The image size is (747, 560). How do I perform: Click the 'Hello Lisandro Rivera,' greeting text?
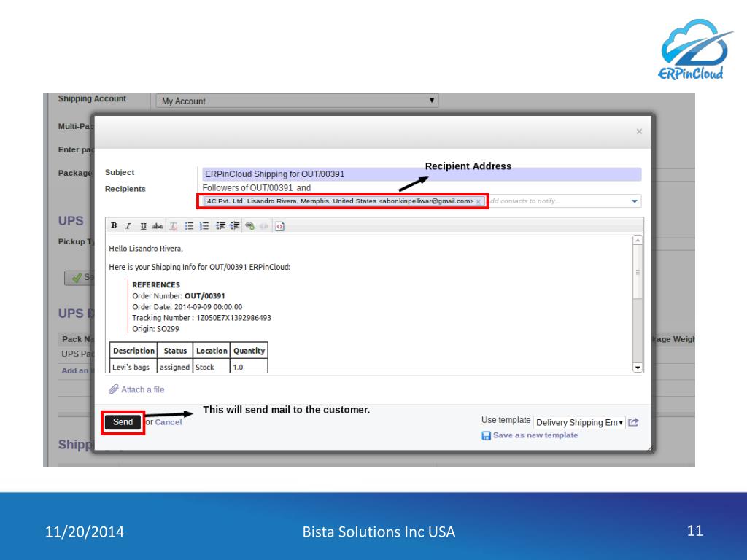click(x=146, y=249)
